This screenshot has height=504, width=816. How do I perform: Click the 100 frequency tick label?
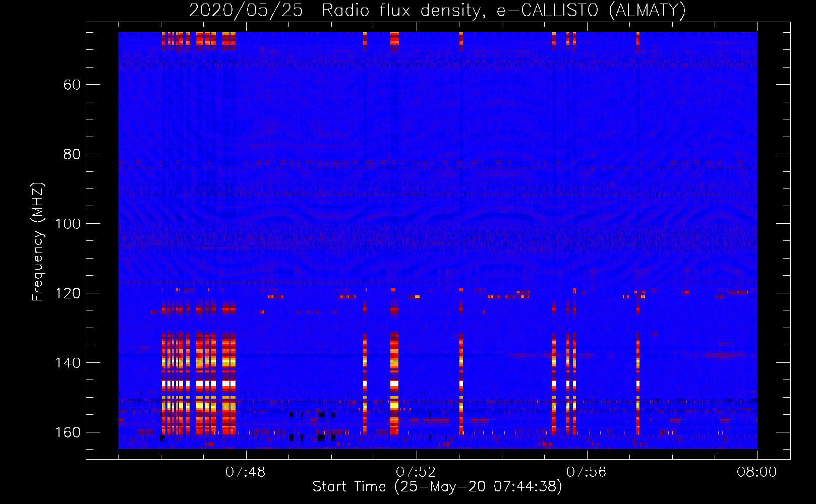[68, 224]
